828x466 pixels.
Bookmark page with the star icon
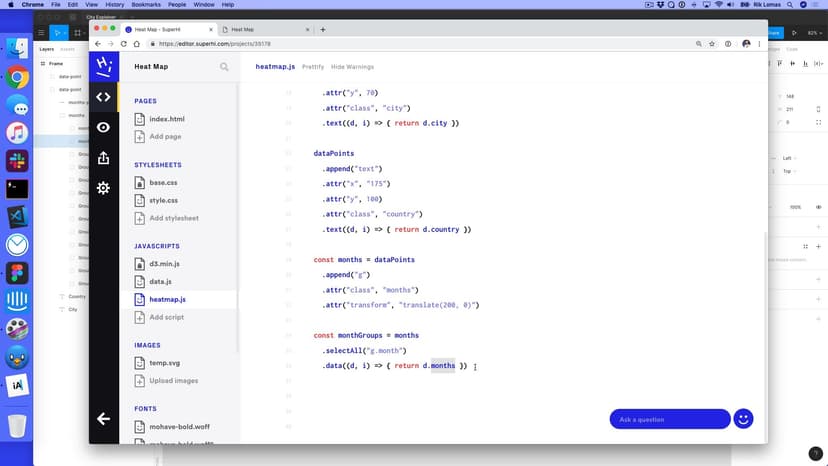click(x=711, y=44)
